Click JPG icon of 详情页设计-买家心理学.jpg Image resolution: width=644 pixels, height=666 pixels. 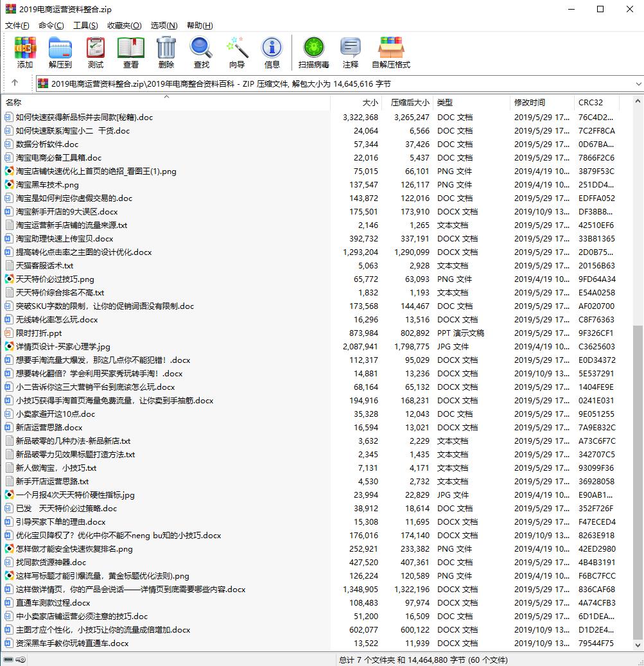click(x=9, y=347)
